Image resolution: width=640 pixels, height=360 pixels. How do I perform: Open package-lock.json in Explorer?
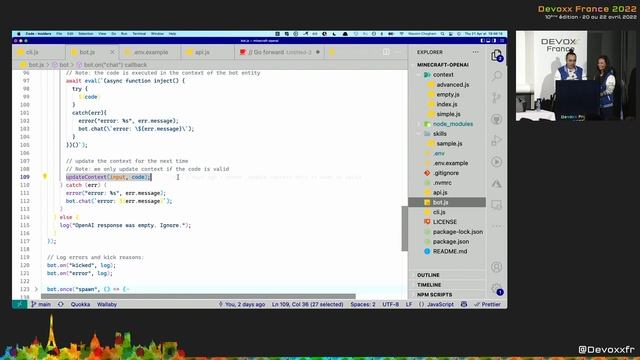coord(458,231)
